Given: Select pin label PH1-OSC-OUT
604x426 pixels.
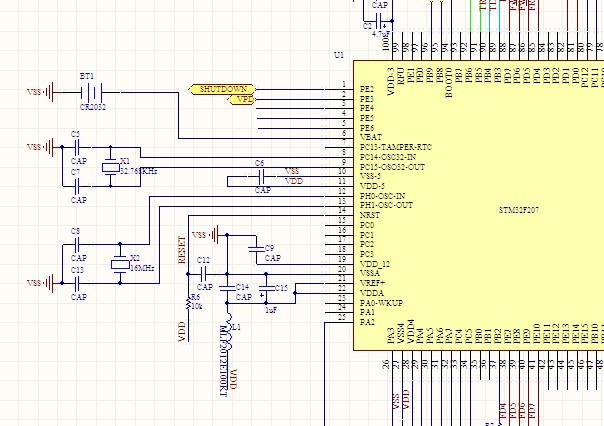Looking at the screenshot, I should point(386,205).
